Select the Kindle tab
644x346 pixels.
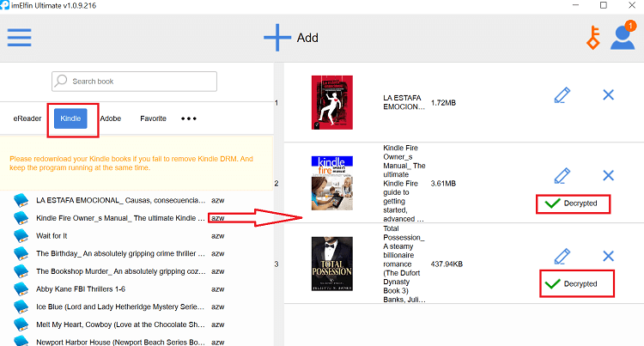coord(70,118)
